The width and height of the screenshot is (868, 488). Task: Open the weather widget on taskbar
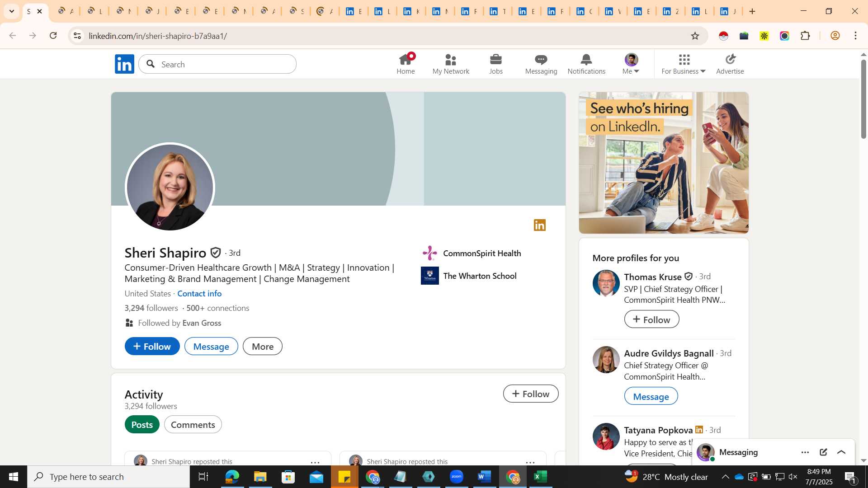[667, 477]
